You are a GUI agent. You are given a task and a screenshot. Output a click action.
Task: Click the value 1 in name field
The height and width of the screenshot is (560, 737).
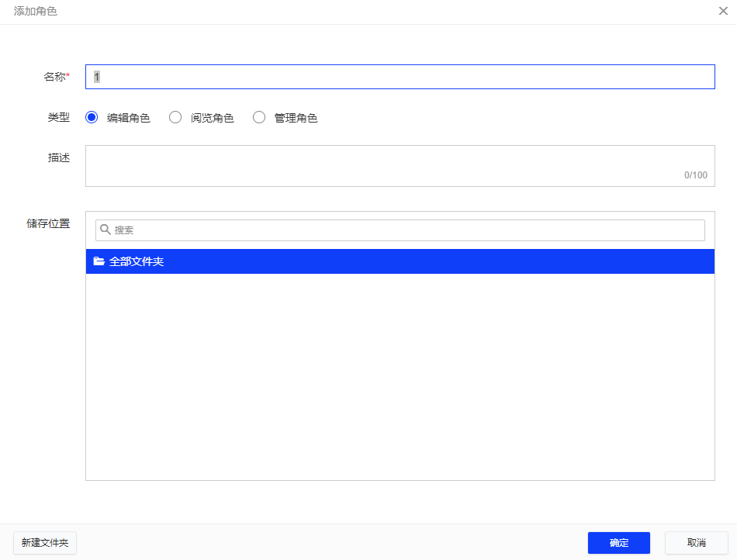click(x=95, y=77)
